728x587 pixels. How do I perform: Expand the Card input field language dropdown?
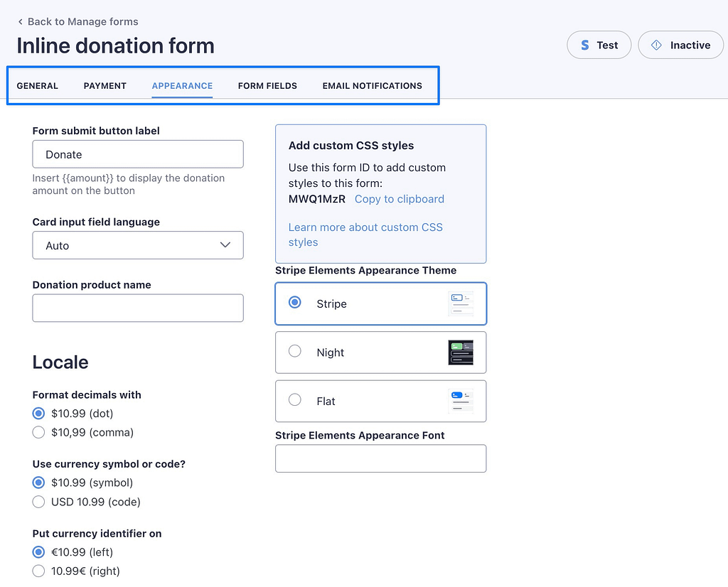pos(138,245)
